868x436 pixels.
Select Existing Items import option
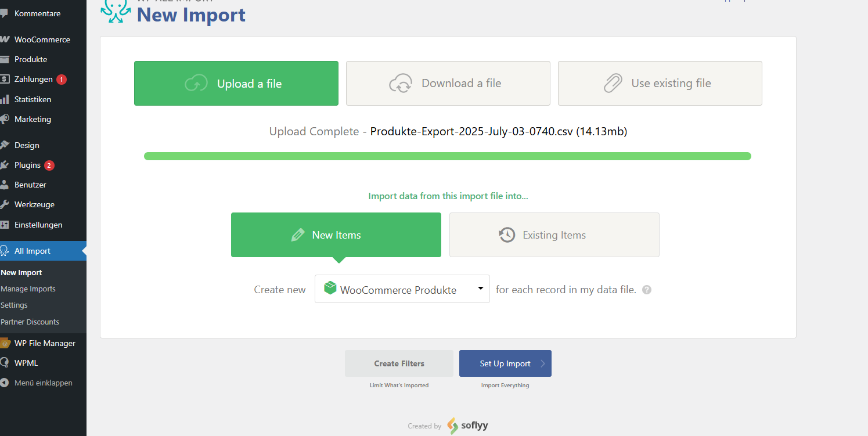tap(554, 235)
